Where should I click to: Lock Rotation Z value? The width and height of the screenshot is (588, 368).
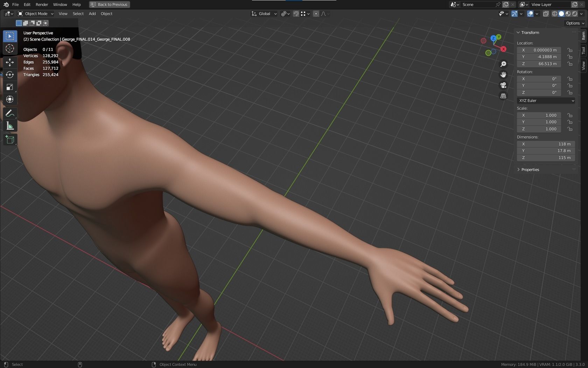(x=570, y=93)
